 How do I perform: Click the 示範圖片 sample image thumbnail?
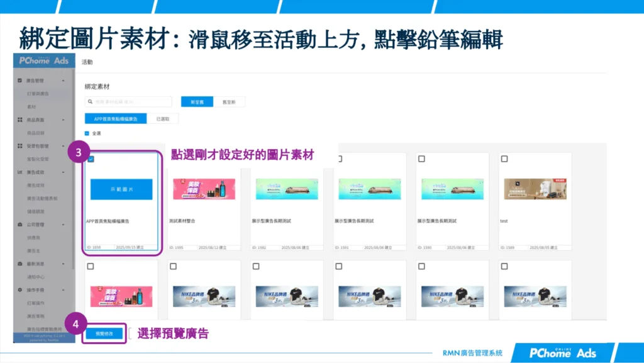(121, 190)
